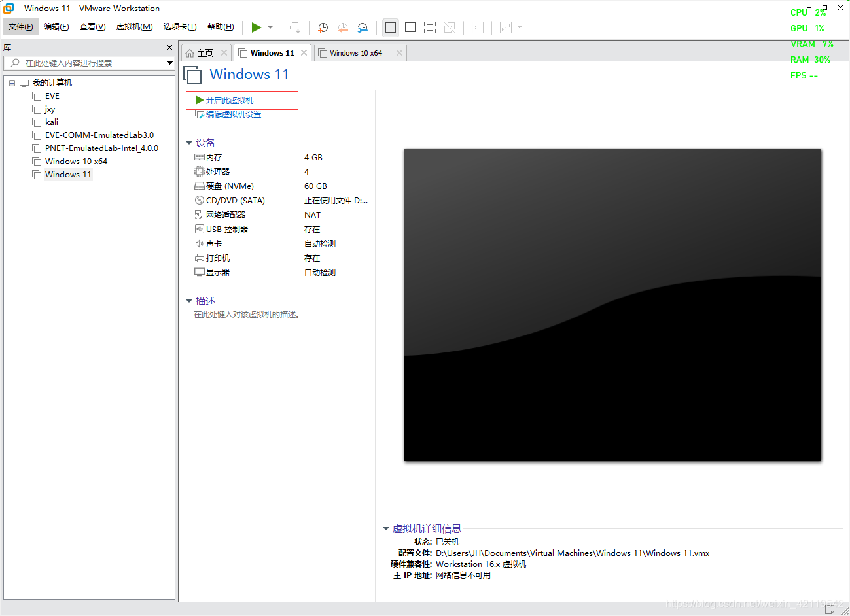Open the stretch mode dropdown arrow
The image size is (850, 616).
coord(520,27)
